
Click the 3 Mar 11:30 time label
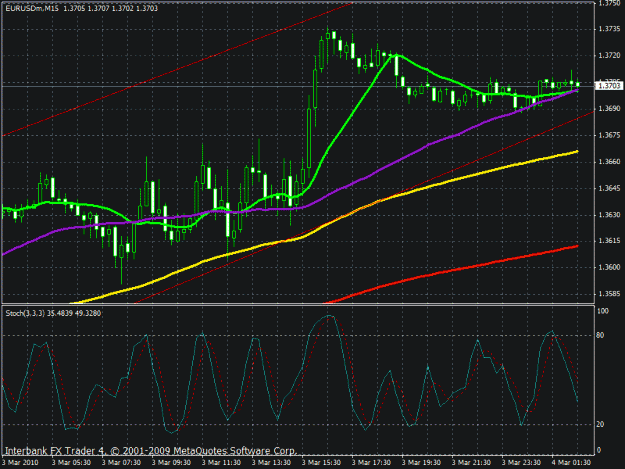tap(221, 463)
